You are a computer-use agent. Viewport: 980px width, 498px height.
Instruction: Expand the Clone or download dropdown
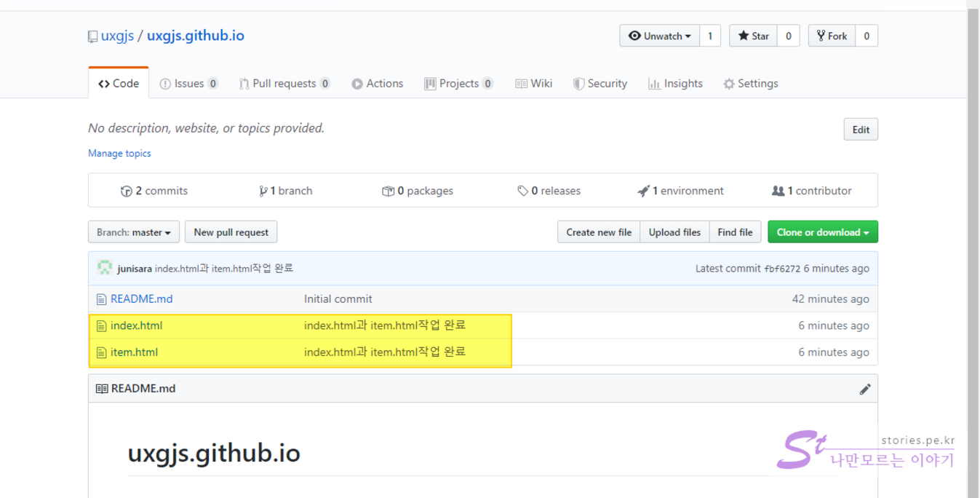click(822, 232)
